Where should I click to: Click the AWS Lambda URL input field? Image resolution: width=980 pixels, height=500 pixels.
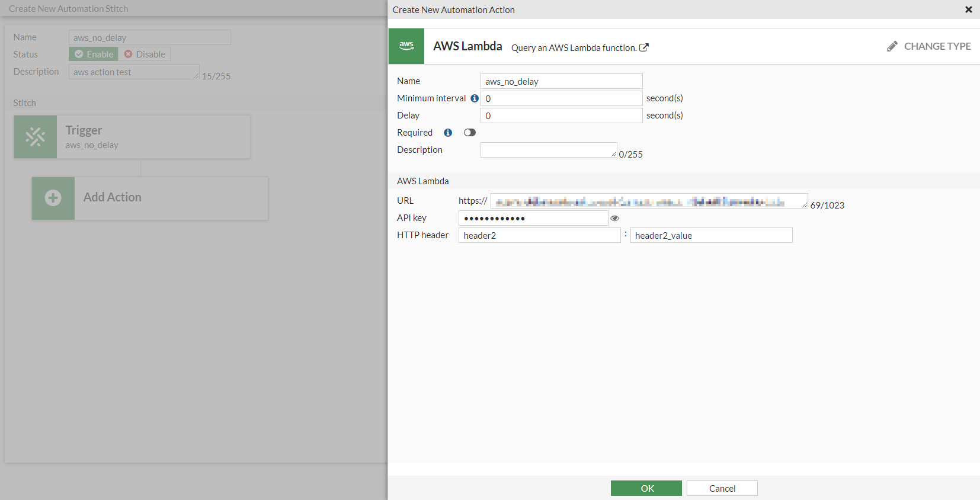649,201
